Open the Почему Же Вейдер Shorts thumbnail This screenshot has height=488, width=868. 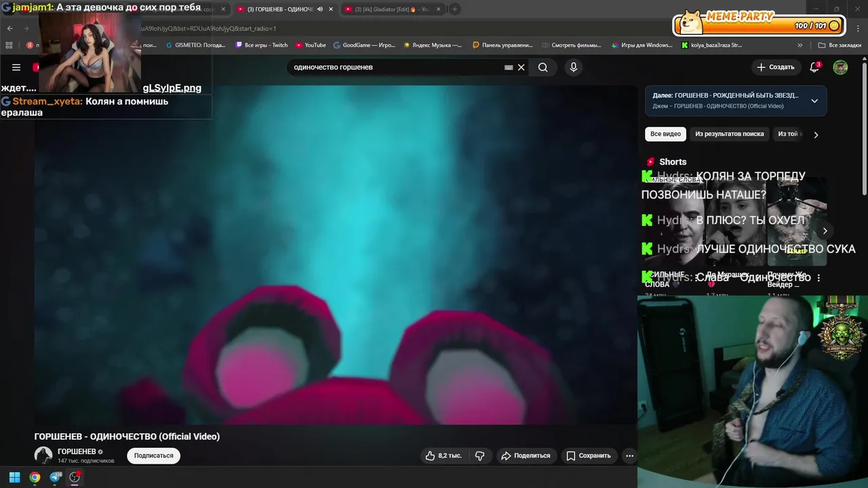[x=796, y=222]
